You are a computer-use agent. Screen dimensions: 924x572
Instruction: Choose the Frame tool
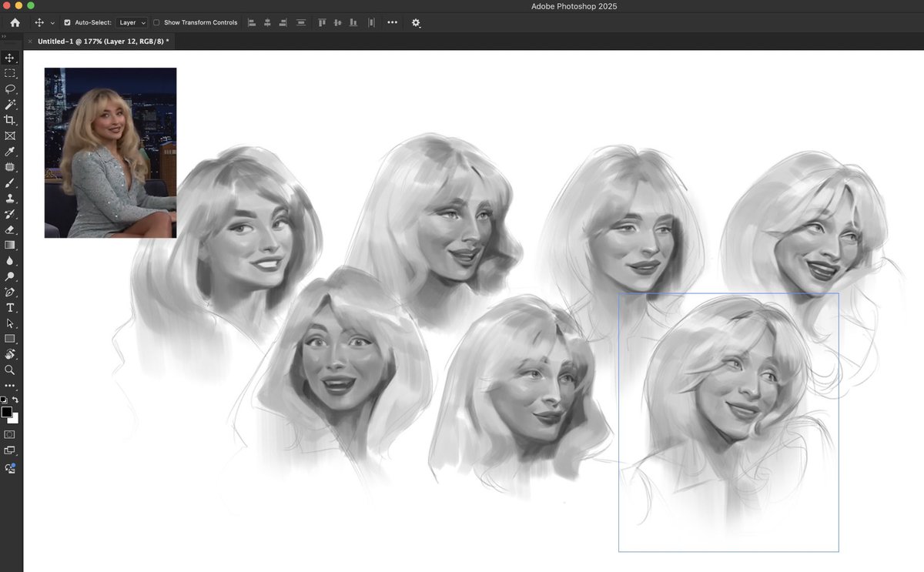click(x=10, y=135)
